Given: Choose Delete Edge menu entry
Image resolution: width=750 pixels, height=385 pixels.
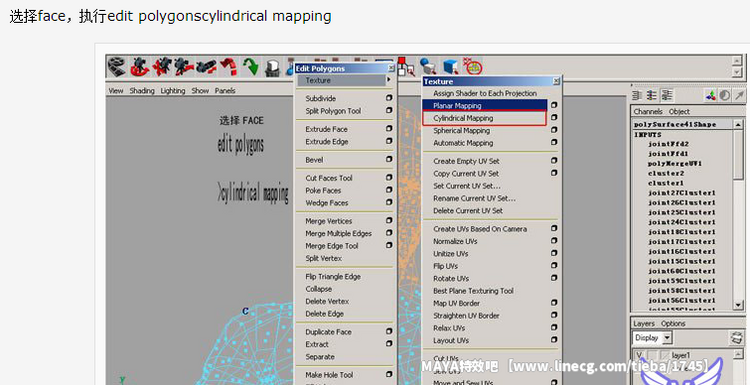Looking at the screenshot, I should coord(324,314).
